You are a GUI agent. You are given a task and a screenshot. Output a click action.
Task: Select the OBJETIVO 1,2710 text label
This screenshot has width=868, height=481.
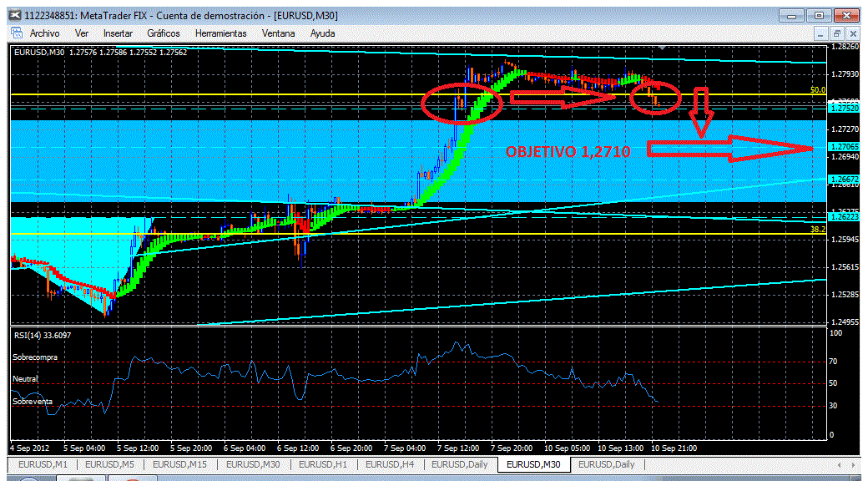[568, 152]
